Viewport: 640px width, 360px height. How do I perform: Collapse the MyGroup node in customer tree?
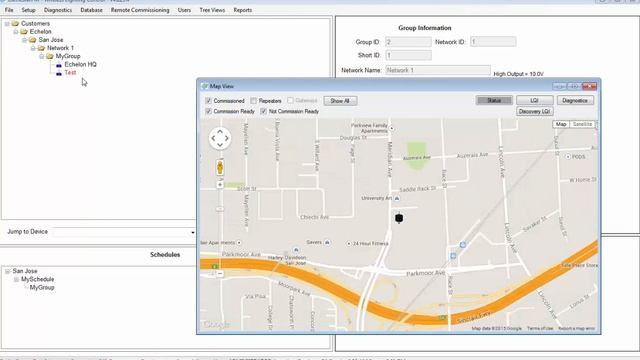click(41, 56)
